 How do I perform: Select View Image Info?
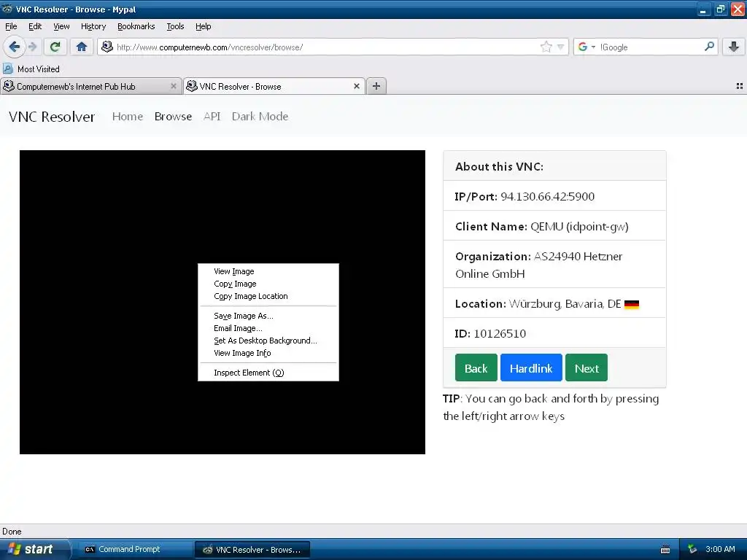(268, 353)
